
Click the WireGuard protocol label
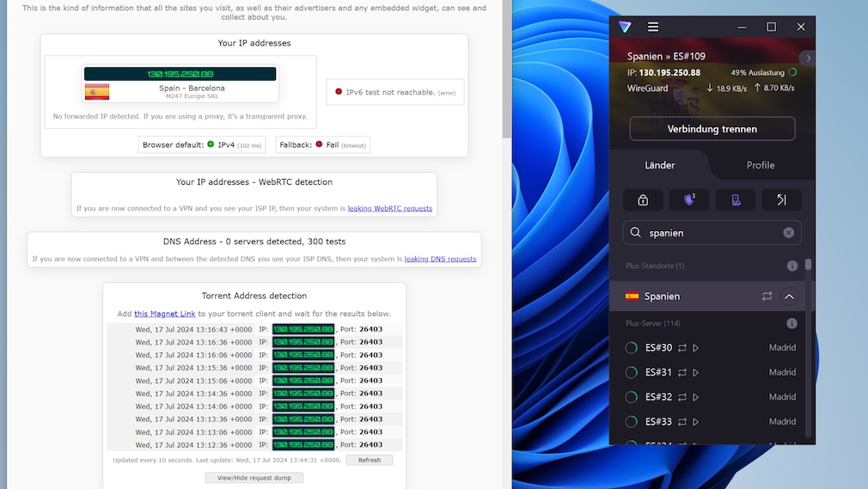[x=648, y=88]
